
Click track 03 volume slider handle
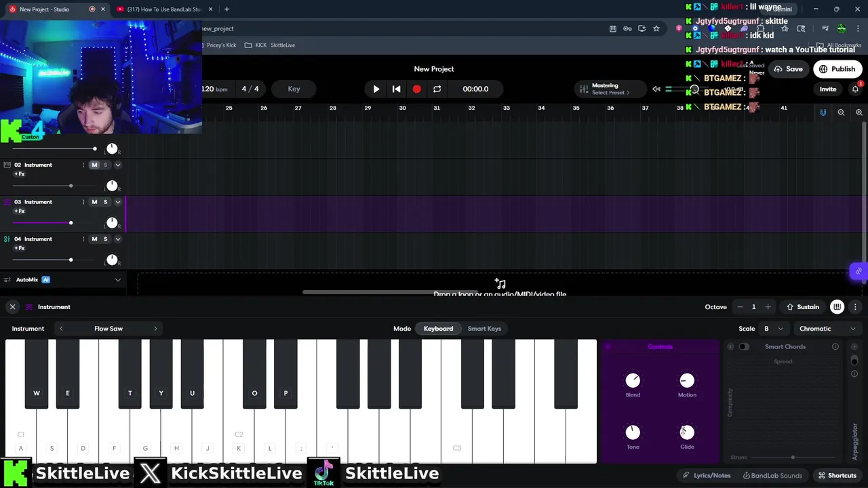click(71, 223)
